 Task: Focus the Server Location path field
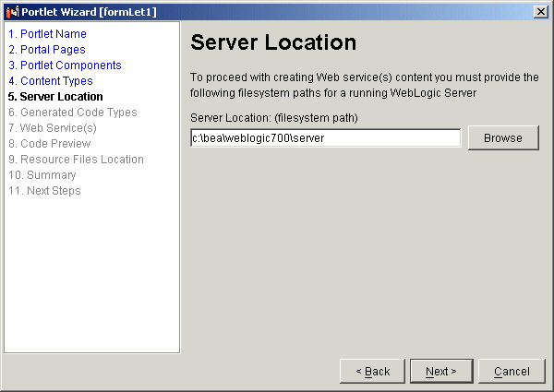(325, 138)
